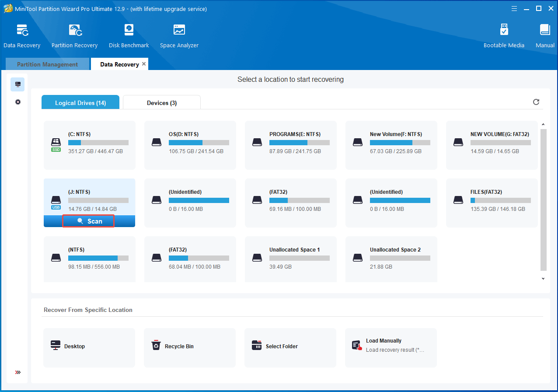Select the J: NTFS USB drive icon

tap(56, 202)
